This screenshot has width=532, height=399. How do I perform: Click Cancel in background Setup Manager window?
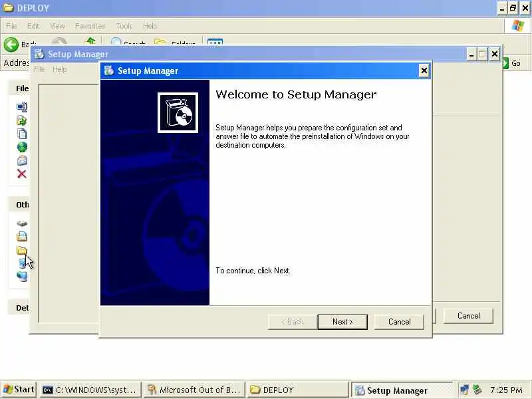[468, 316]
